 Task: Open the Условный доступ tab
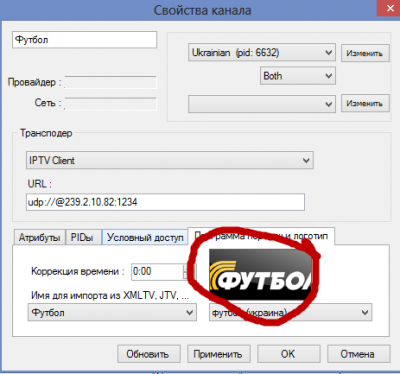[x=145, y=237]
